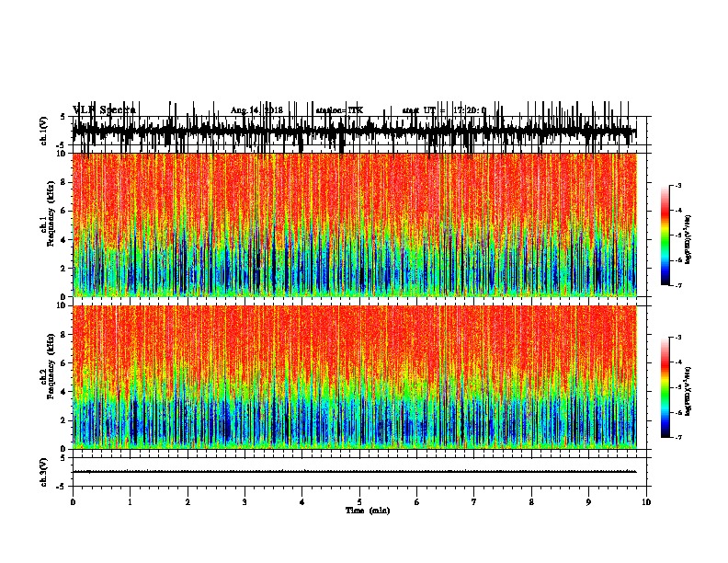This screenshot has height=563, width=728.
Task: Click ch.1 spectrogram "2" kHz tick label
Action: pyautogui.click(x=64, y=269)
